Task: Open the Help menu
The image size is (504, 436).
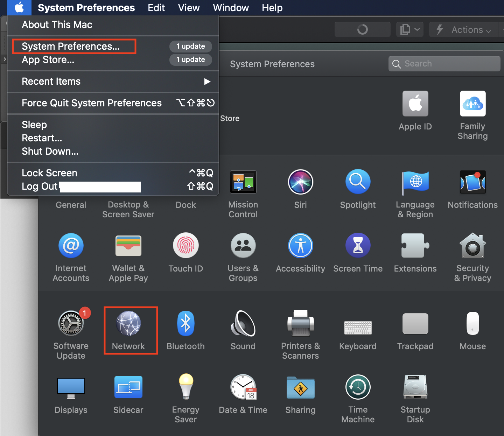Action: point(272,8)
